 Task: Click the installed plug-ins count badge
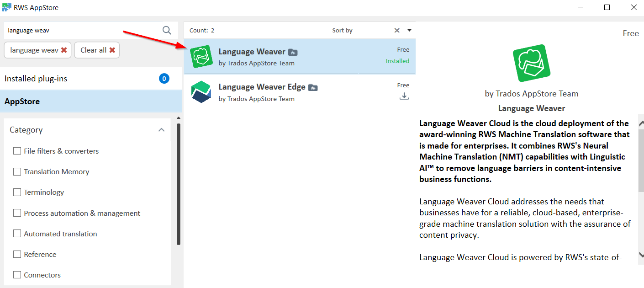point(164,79)
